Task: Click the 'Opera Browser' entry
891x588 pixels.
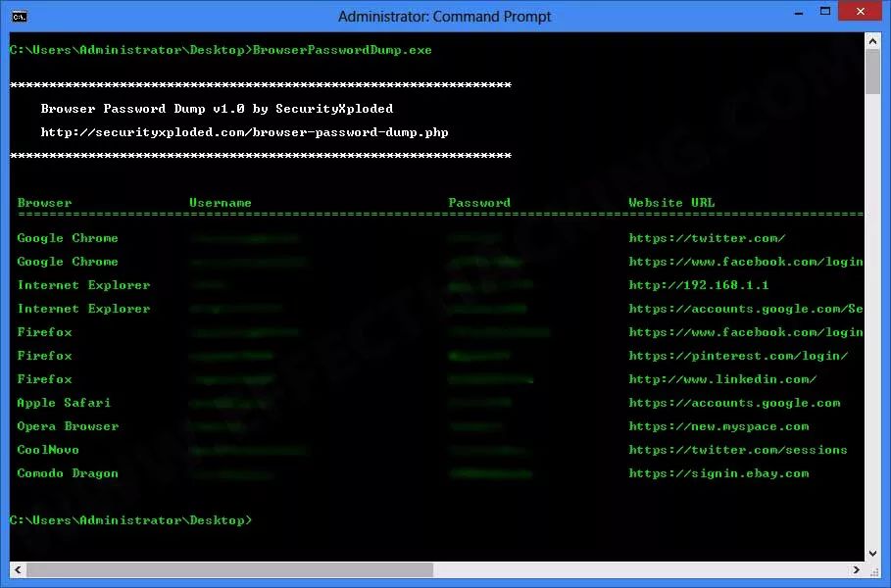Action: (x=68, y=426)
